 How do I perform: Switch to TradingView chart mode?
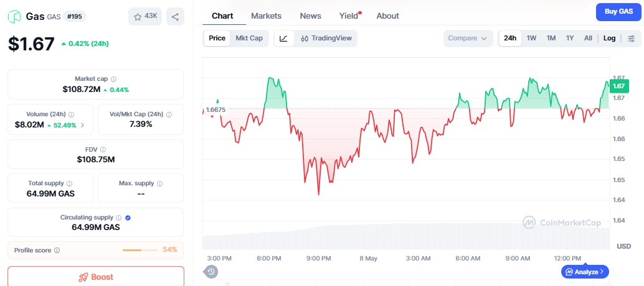[326, 38]
